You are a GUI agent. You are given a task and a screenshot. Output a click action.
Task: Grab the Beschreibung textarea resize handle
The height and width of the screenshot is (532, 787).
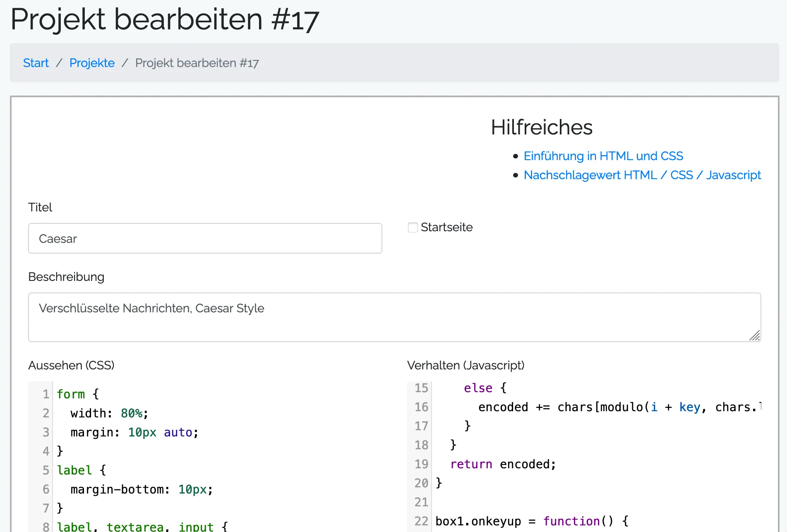pyautogui.click(x=755, y=335)
